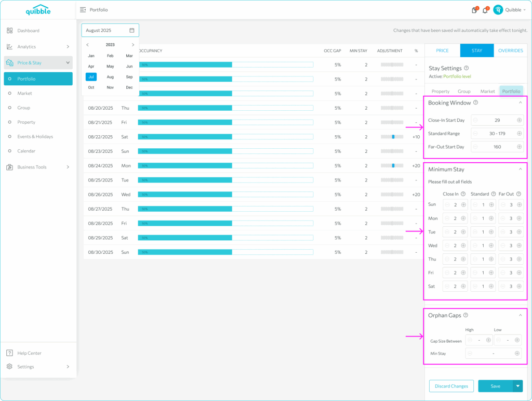This screenshot has height=401, width=532.
Task: Open the Help Center icon
Action: [x=9, y=353]
